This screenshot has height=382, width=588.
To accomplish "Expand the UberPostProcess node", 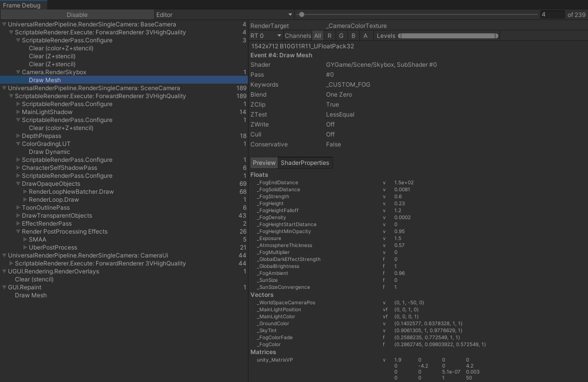I will [x=25, y=248].
